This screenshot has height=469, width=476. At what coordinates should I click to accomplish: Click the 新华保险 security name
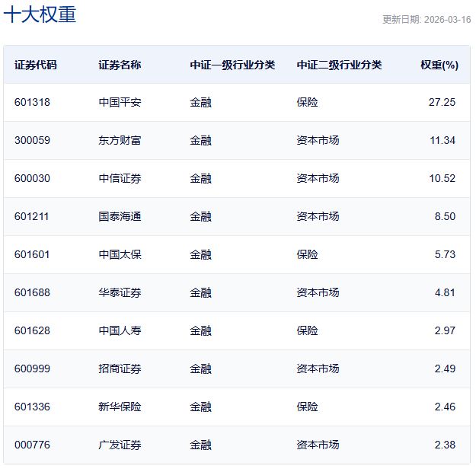[x=120, y=407]
